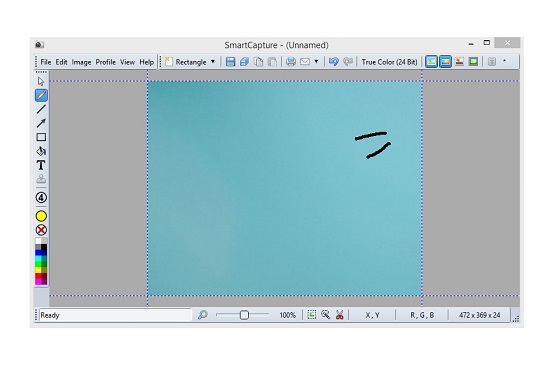
Task: Close the SmartCapture window
Action: (x=507, y=43)
